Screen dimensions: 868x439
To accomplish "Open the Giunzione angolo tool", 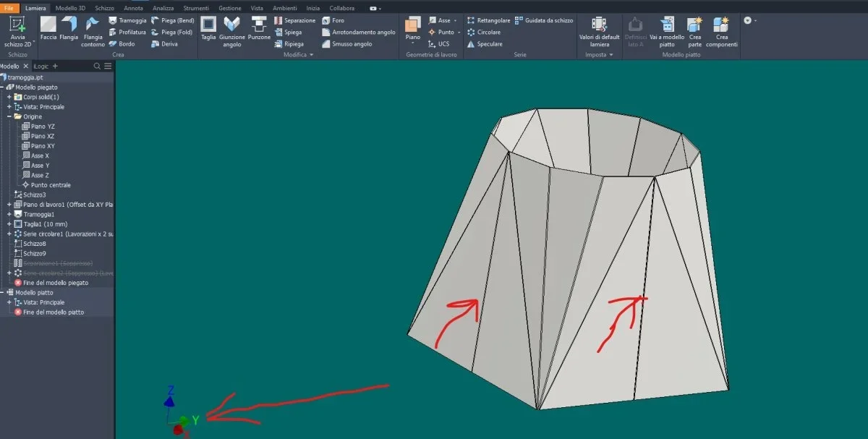I will tap(232, 32).
